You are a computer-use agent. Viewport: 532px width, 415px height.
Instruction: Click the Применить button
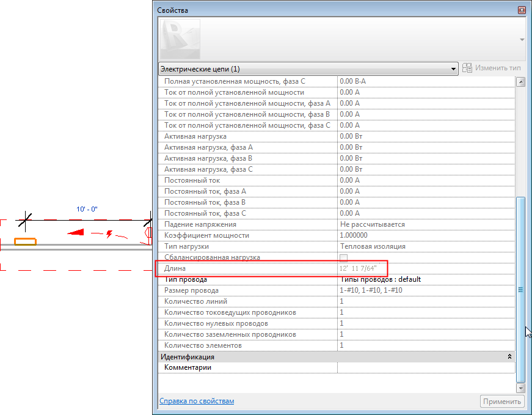tap(501, 402)
